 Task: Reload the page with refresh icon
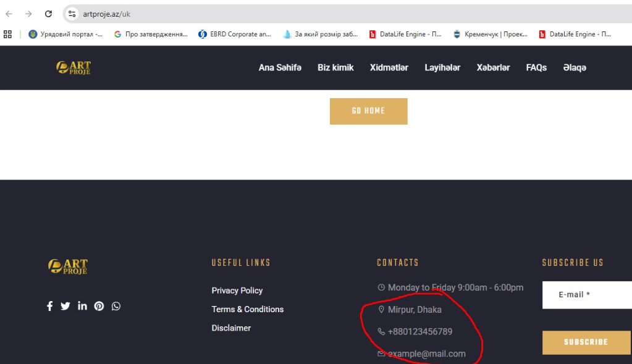(x=48, y=14)
